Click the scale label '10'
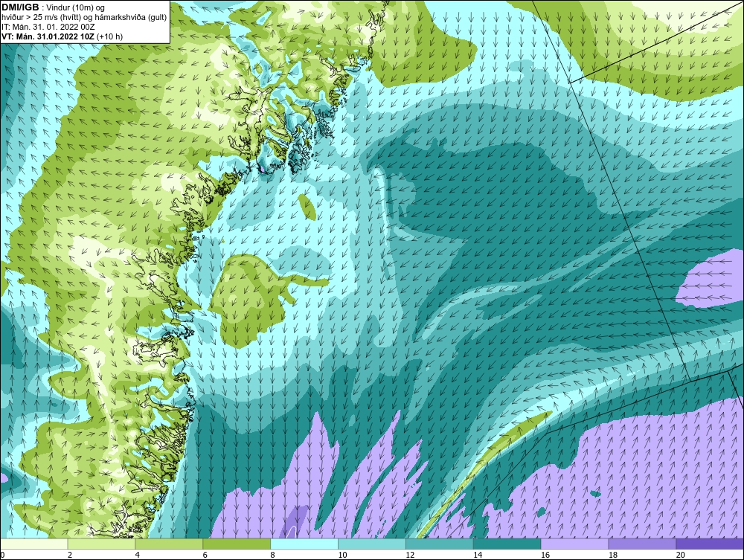This screenshot has width=744, height=560. coord(342,555)
